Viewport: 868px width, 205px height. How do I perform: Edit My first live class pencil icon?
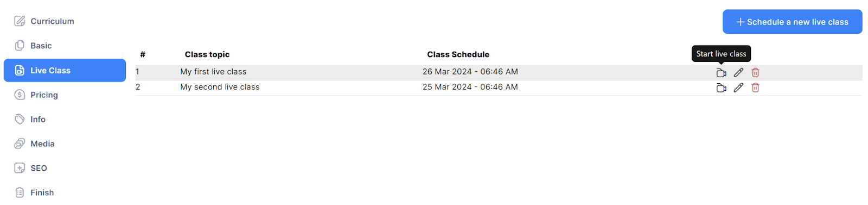point(738,73)
